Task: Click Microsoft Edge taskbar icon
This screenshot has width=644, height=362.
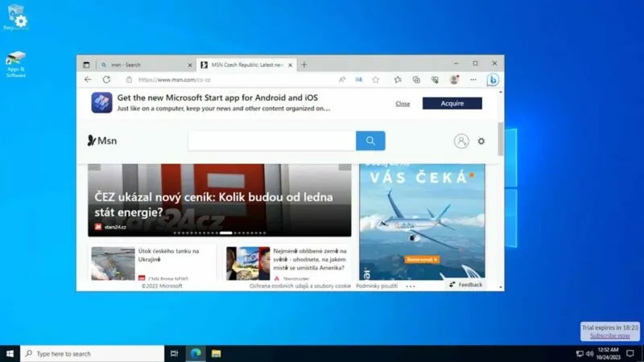Action: [x=196, y=353]
